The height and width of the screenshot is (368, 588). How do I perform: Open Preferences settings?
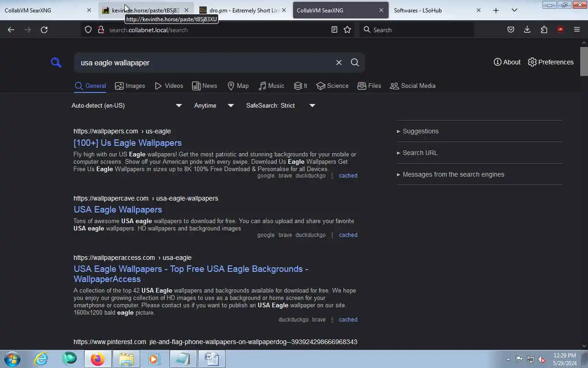click(x=551, y=62)
